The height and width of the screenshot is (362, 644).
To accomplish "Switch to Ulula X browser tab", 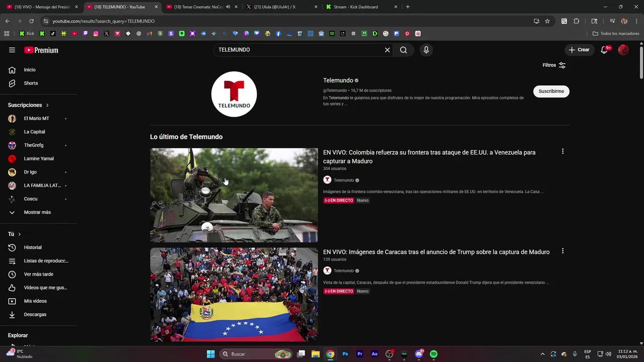I will [x=281, y=7].
